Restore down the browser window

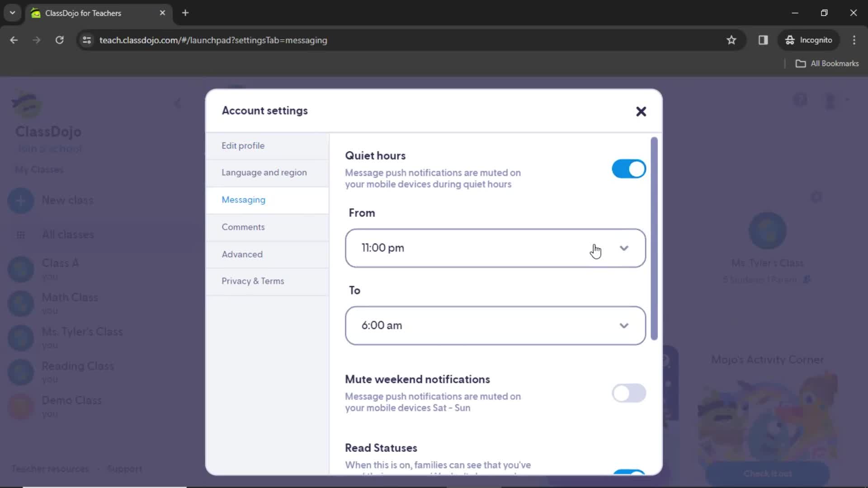tap(824, 13)
